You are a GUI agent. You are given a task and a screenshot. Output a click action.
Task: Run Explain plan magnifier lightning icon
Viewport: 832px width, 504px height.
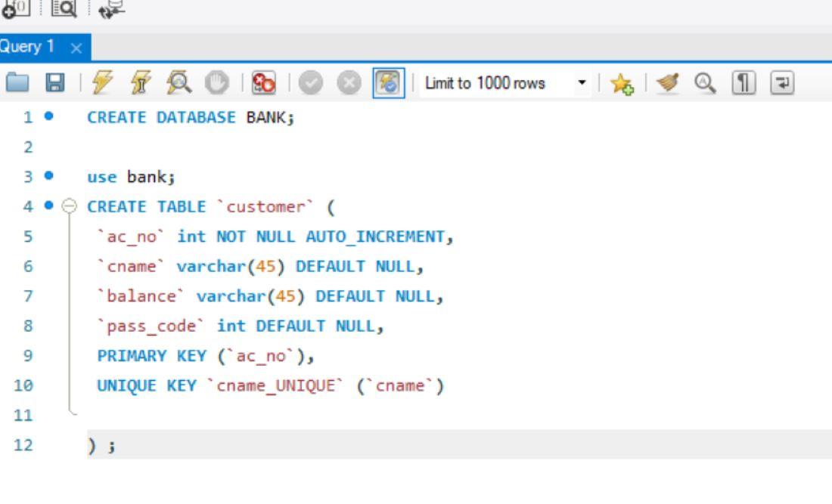coord(179,82)
